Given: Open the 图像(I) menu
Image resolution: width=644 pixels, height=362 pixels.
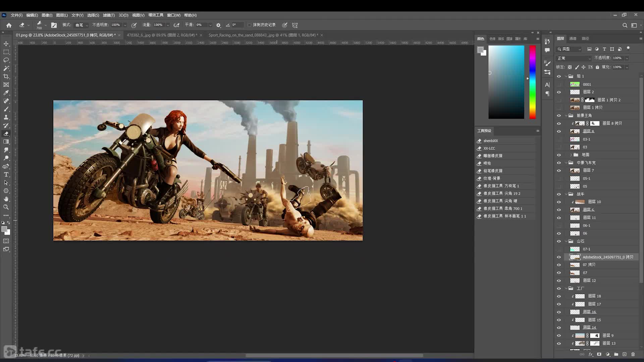Looking at the screenshot, I should click(x=47, y=15).
